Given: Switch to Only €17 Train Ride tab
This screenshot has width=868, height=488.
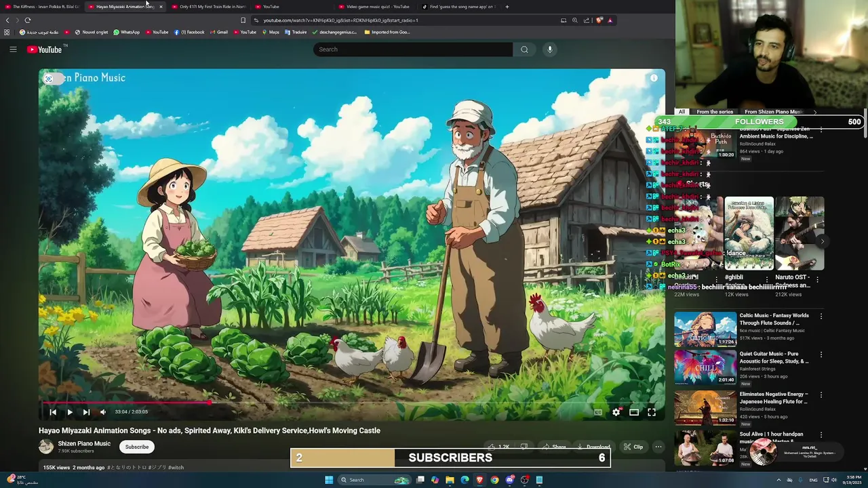Looking at the screenshot, I should [x=208, y=7].
